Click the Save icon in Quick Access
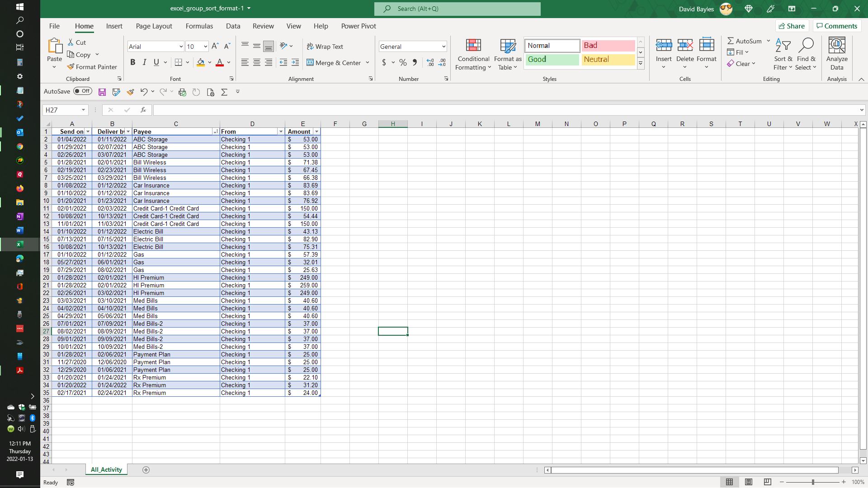868x488 pixels. [x=102, y=92]
